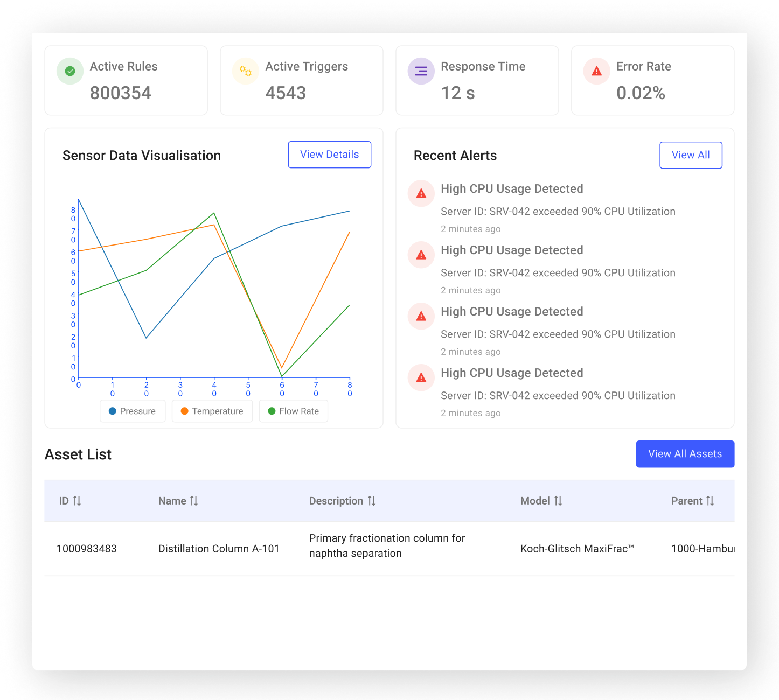Sort by Description column header arrows

click(x=372, y=501)
